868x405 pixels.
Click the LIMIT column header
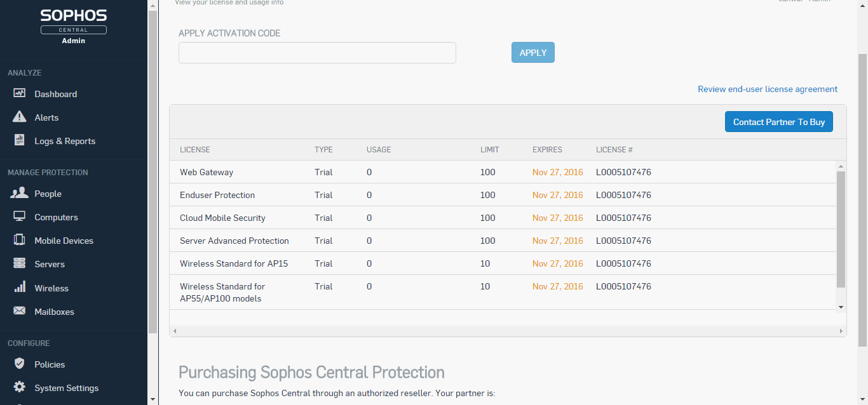[490, 150]
